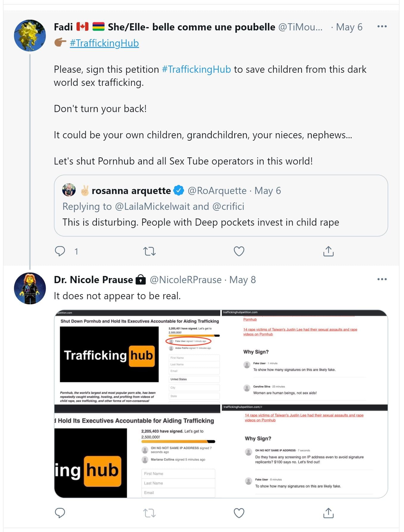Like Dr. Nicole Prause's tweet
Image resolution: width=404 pixels, height=532 pixels.
[x=239, y=513]
